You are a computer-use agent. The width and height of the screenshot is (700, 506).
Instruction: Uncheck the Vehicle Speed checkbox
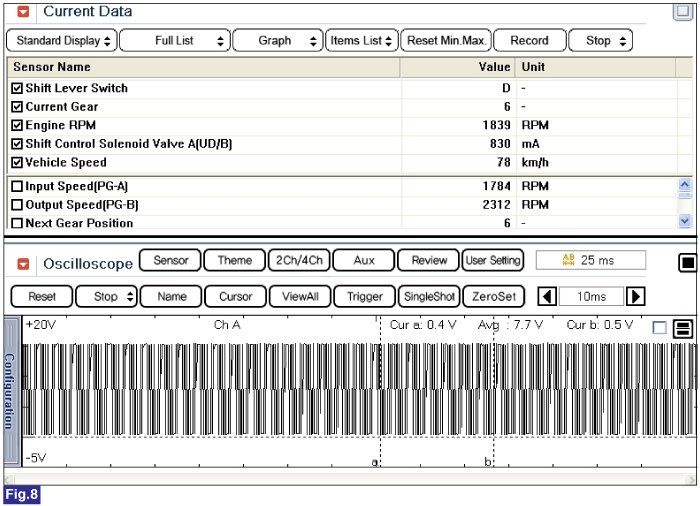point(16,162)
